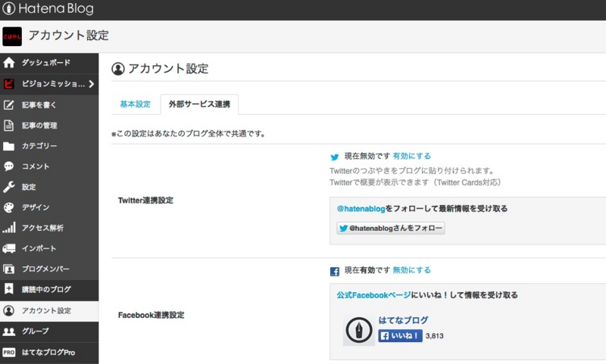Open the ダッシュボード home icon

click(9, 63)
